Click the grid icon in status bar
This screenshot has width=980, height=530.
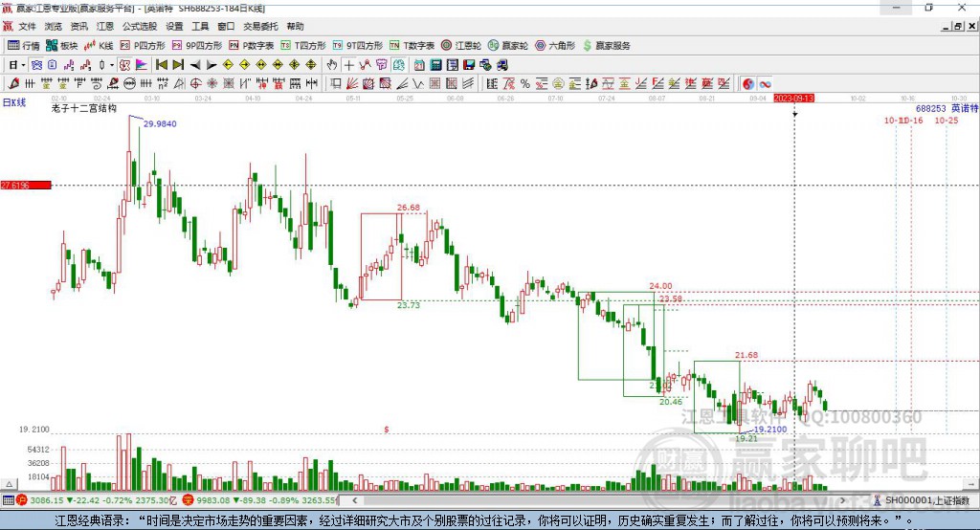point(8,500)
